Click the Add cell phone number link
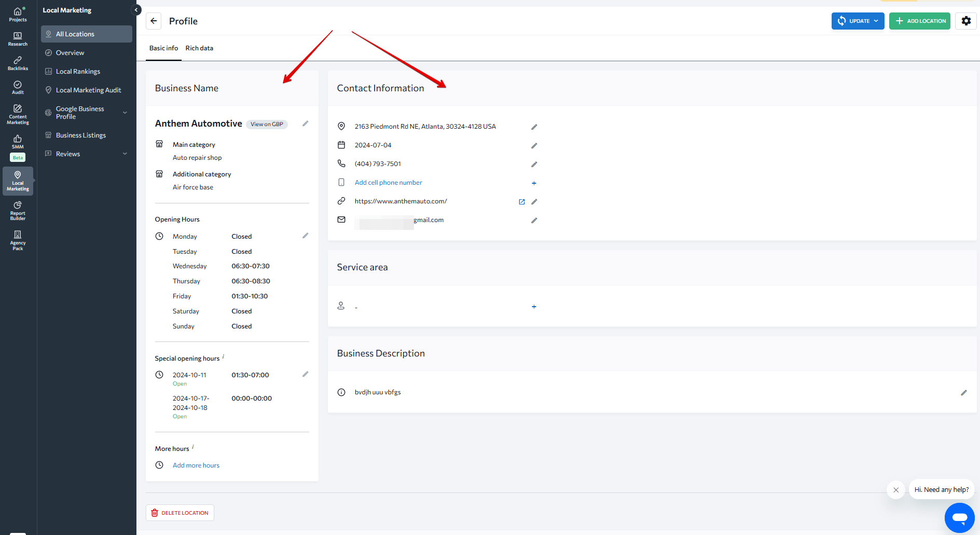 388,183
